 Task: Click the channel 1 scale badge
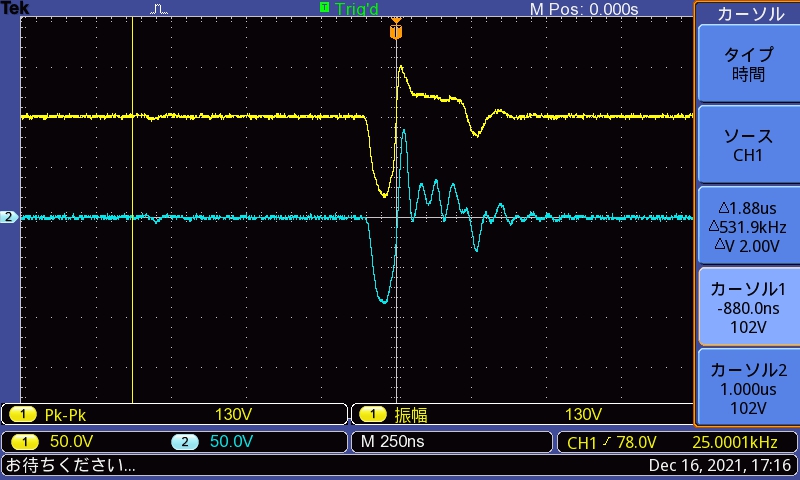[x=24, y=442]
